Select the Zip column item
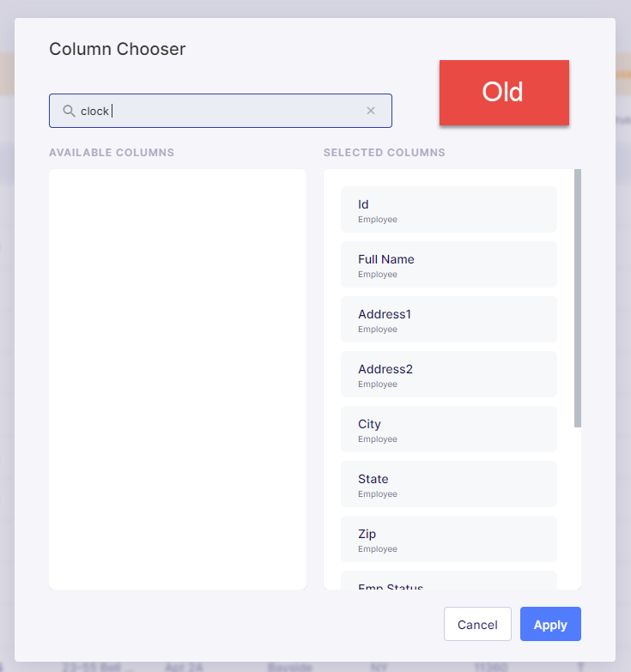Image resolution: width=631 pixels, height=672 pixels. coord(449,539)
